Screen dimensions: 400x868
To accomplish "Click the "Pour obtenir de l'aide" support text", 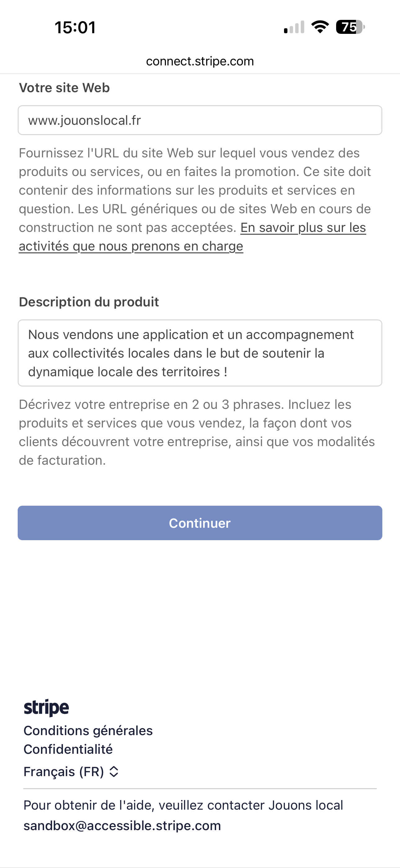I will click(183, 805).
